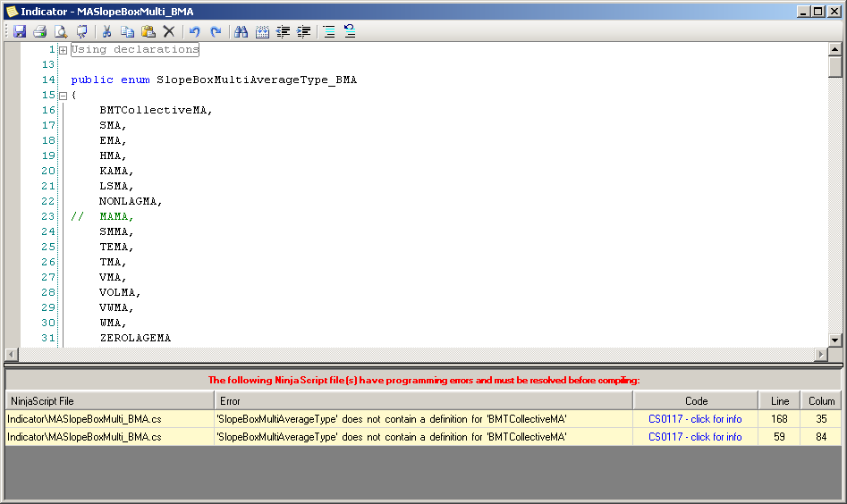The height and width of the screenshot is (504, 847).
Task: Click the first CS0117 click for info link
Action: click(695, 419)
